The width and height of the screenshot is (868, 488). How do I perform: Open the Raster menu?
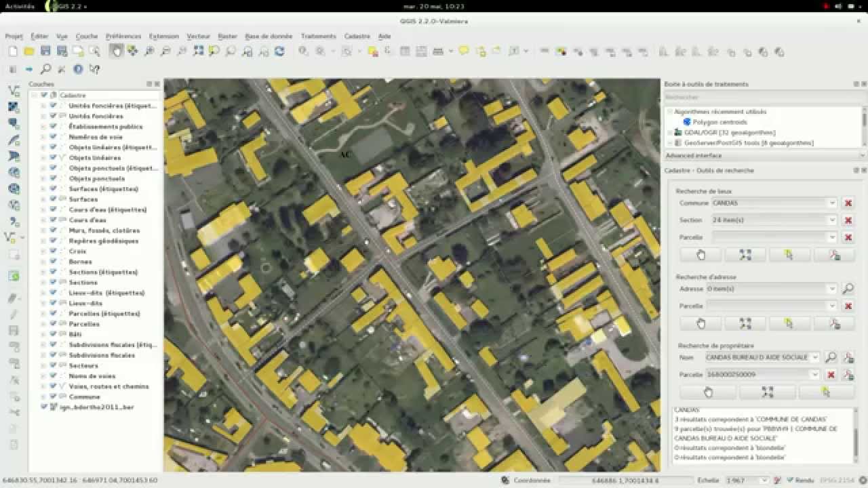[x=227, y=37]
